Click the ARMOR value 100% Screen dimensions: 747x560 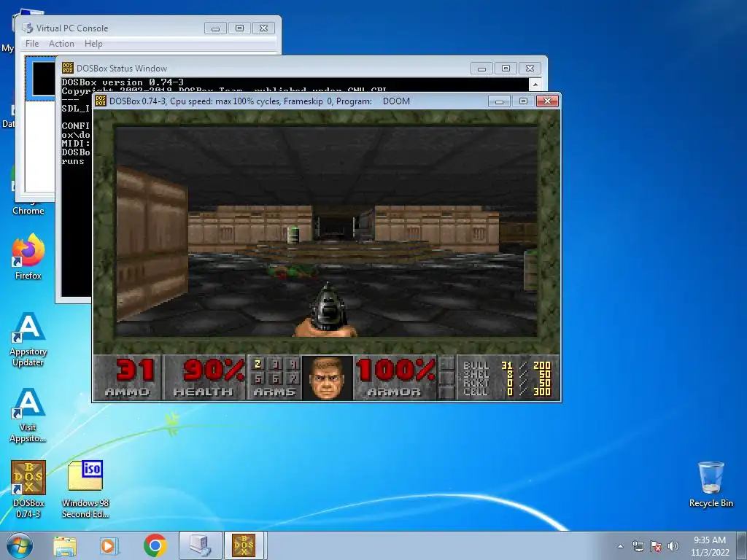point(395,370)
